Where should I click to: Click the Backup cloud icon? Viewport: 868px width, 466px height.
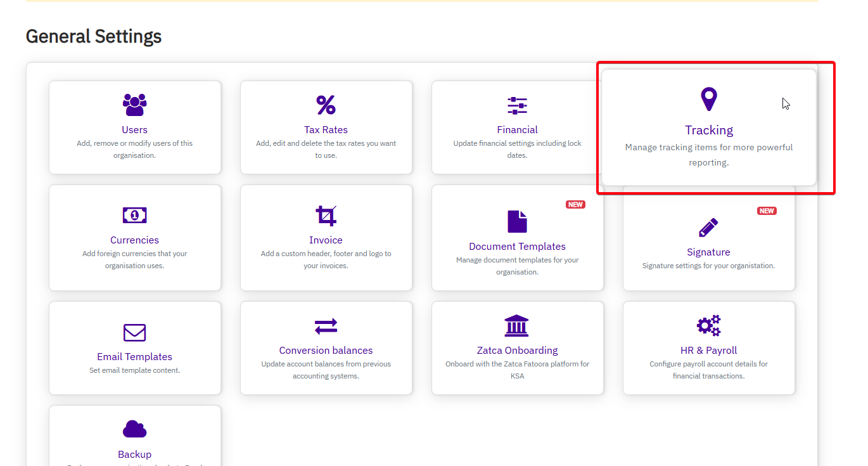coord(134,430)
